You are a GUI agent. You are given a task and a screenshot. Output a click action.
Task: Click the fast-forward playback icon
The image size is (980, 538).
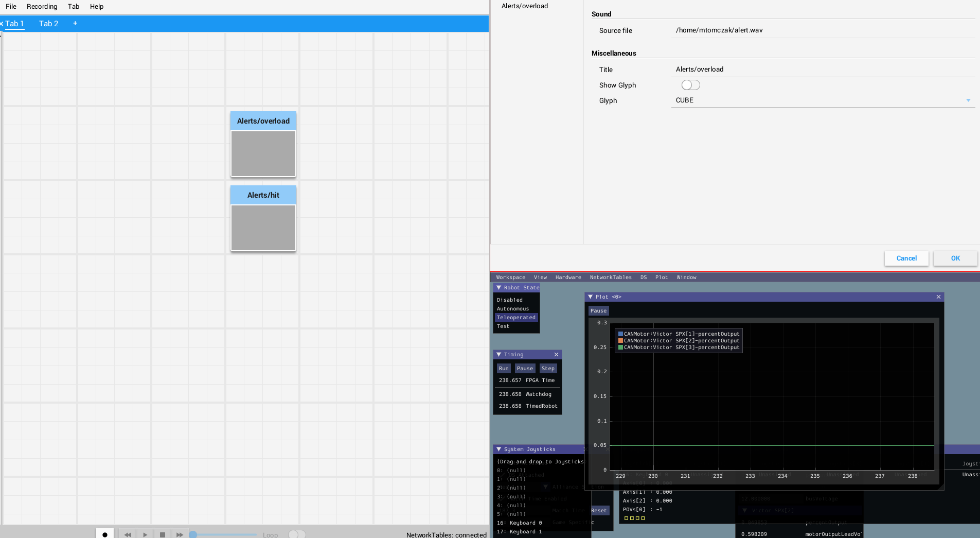(180, 534)
